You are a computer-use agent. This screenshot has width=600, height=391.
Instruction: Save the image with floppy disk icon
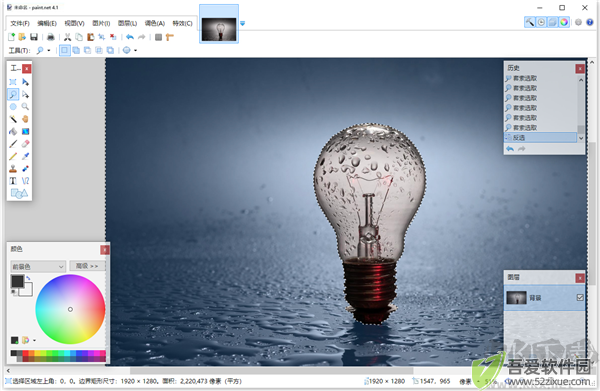click(34, 37)
